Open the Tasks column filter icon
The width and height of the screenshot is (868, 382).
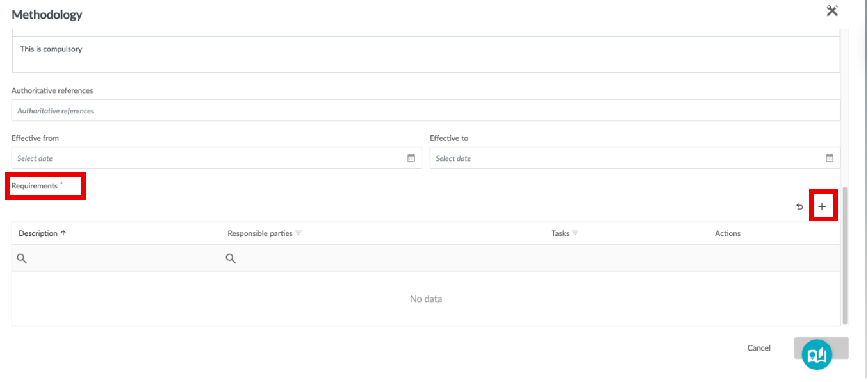point(575,233)
